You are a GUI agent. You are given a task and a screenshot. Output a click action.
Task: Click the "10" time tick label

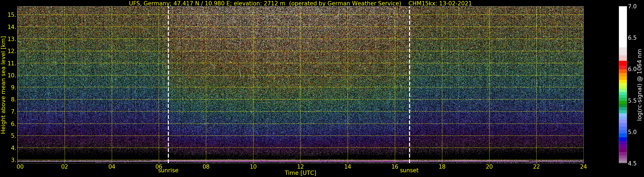pyautogui.click(x=253, y=167)
